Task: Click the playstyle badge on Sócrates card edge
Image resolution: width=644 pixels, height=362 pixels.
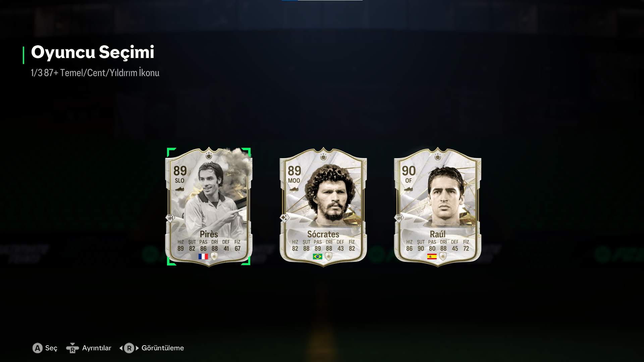Action: click(284, 218)
